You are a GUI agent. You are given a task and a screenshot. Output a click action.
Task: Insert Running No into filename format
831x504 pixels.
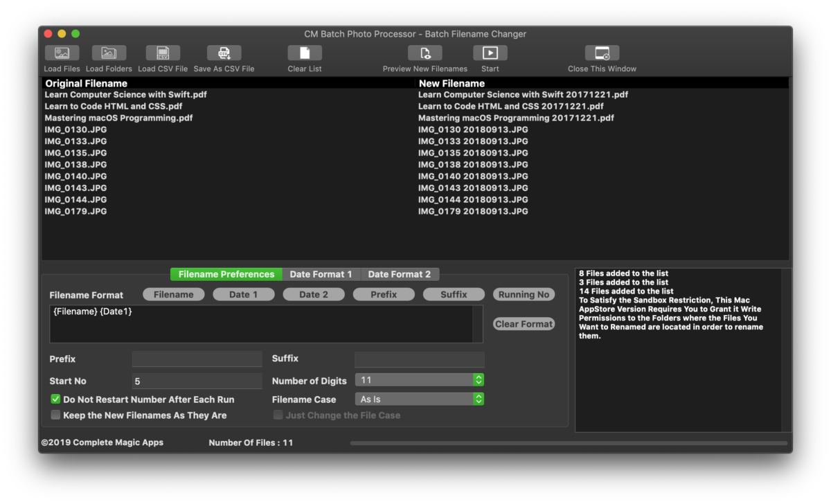coord(524,294)
